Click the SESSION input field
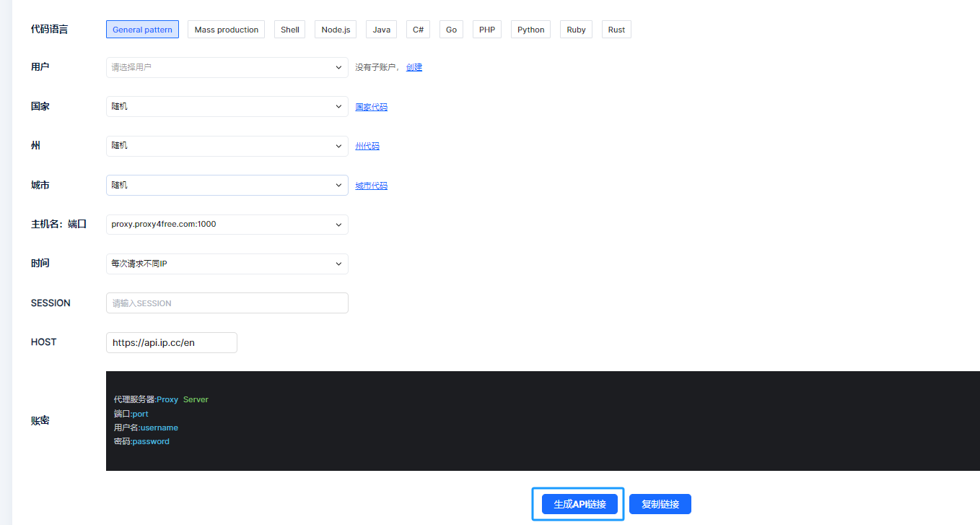This screenshot has height=525, width=980. pos(227,303)
